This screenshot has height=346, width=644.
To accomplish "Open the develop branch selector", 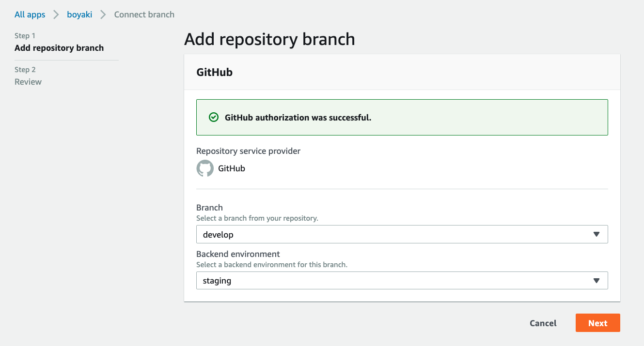I will [x=402, y=234].
